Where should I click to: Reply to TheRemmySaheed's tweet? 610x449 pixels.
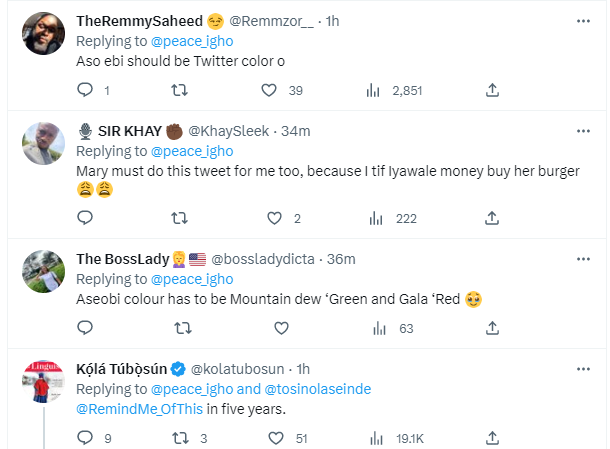pos(85,91)
